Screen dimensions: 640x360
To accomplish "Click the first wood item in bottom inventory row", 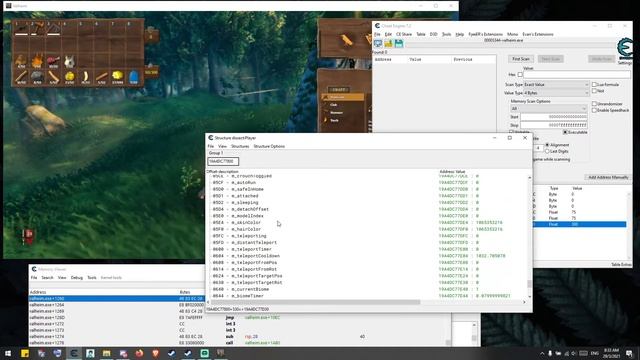I will coord(21,77).
